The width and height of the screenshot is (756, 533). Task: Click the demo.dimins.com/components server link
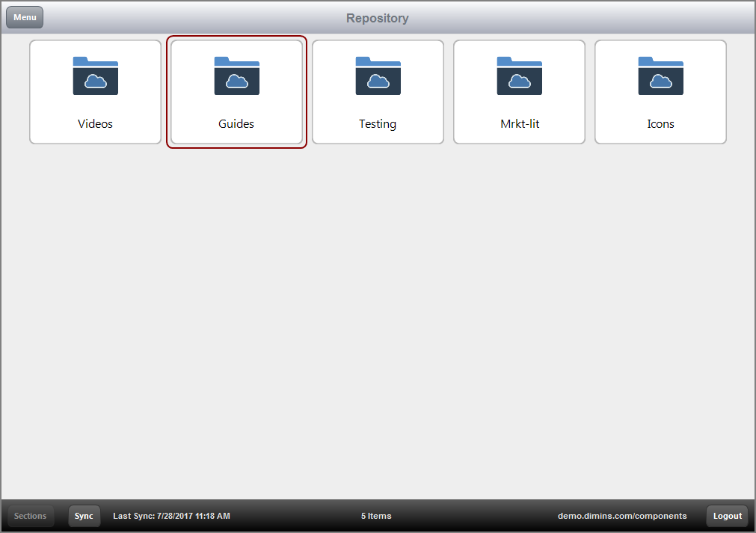[622, 515]
